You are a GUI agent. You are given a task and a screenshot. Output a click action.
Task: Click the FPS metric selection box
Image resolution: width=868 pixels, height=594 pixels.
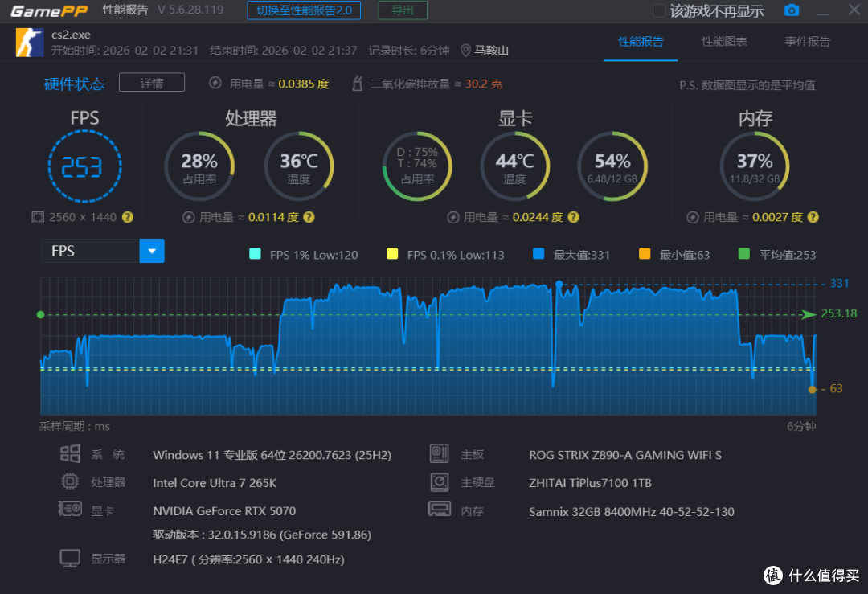point(90,251)
